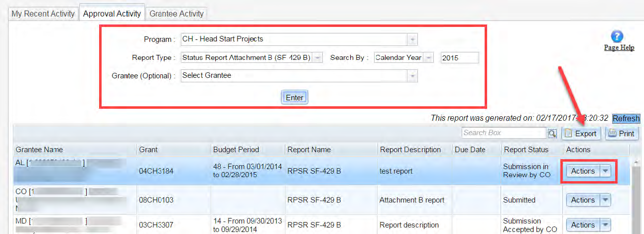Viewport: 644px width, 234px height.
Task: Refresh the generated report
Action: [626, 118]
